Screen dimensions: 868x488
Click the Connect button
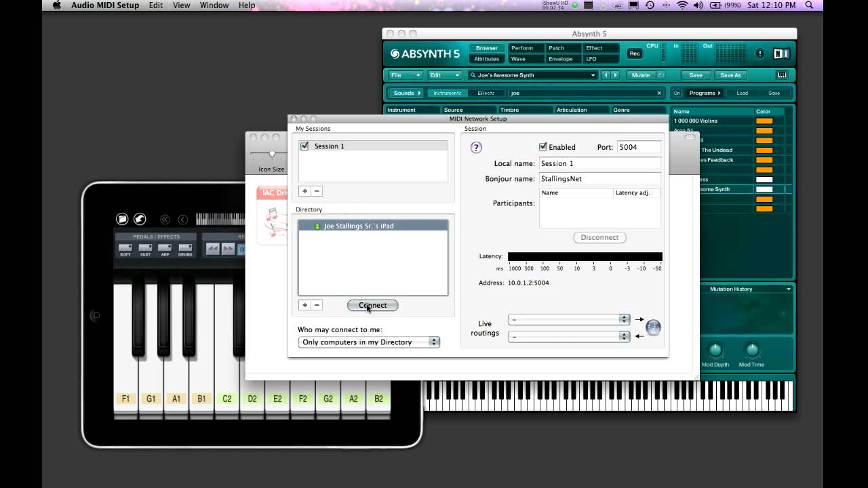point(372,305)
